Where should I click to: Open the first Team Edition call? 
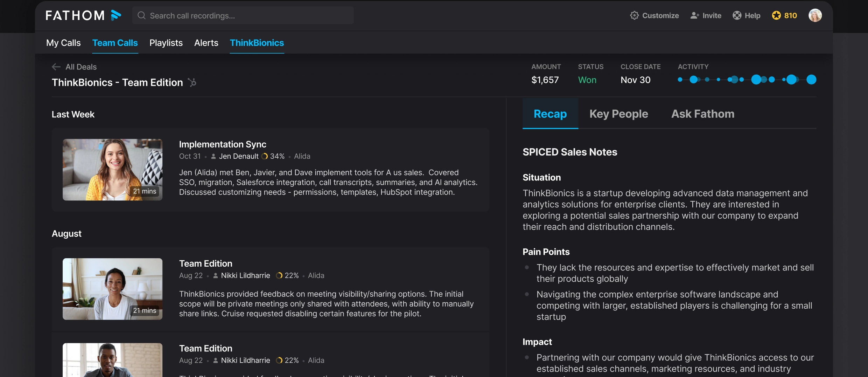pos(206,263)
